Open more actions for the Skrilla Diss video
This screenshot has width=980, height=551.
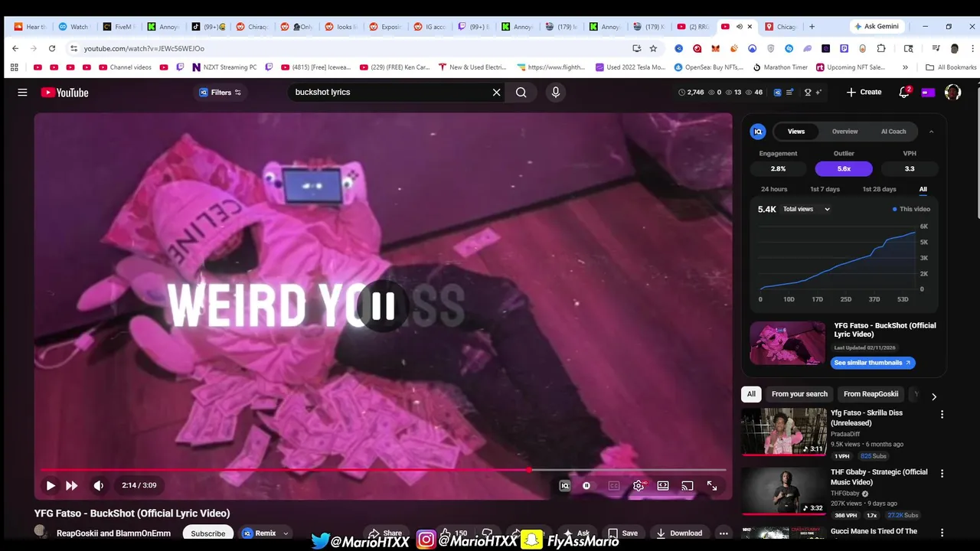[x=942, y=414]
